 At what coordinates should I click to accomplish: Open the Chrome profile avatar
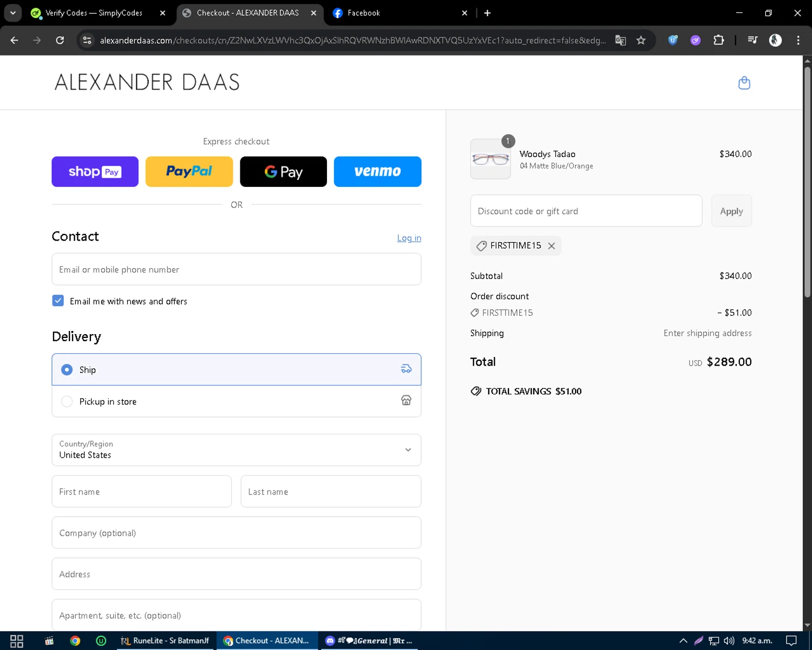pos(775,40)
